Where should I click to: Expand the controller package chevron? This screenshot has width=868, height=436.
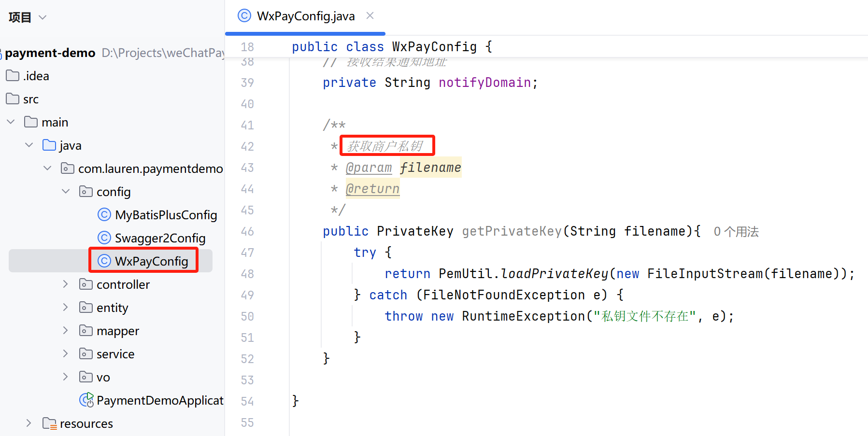pyautogui.click(x=66, y=284)
